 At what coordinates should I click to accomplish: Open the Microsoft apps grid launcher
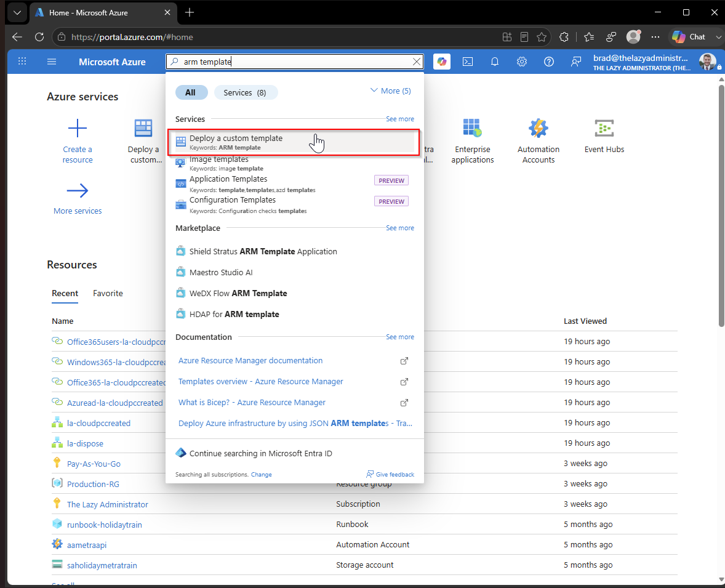22,61
